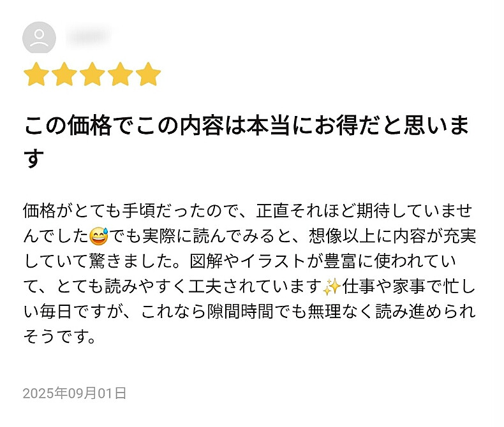
Task: Click the lone す on the title's second line
Action: pos(34,158)
